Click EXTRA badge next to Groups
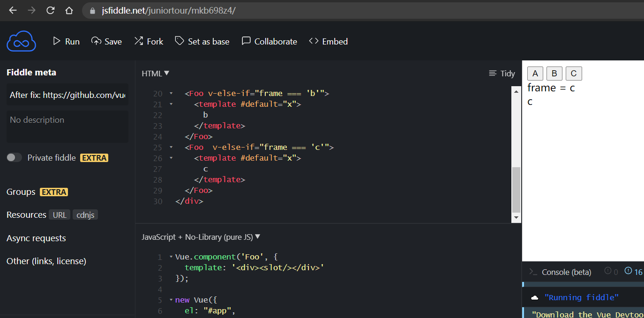The width and height of the screenshot is (644, 318). coord(54,192)
